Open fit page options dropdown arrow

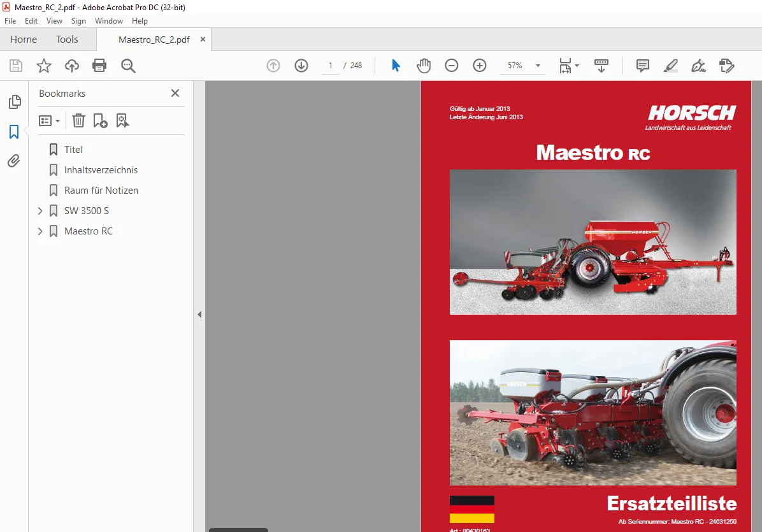coord(577,65)
